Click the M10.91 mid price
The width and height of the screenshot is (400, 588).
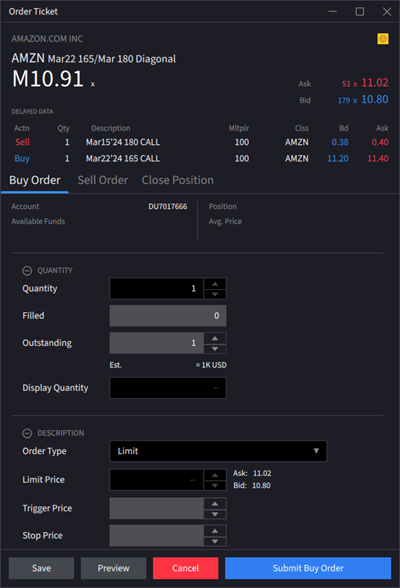[x=48, y=79]
